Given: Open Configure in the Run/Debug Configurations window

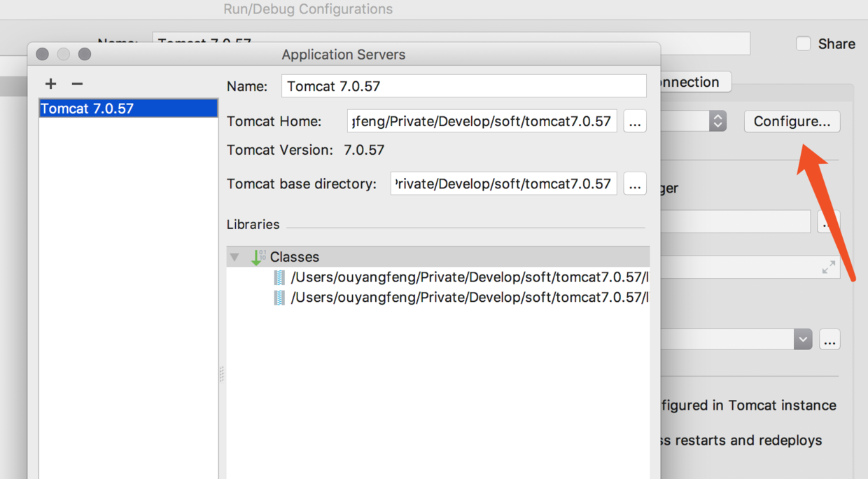Looking at the screenshot, I should pyautogui.click(x=792, y=121).
